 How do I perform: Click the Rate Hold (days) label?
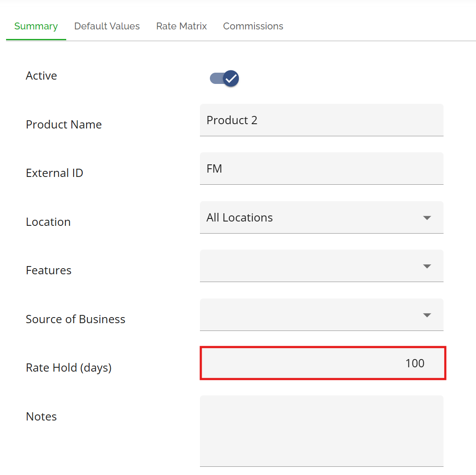69,368
